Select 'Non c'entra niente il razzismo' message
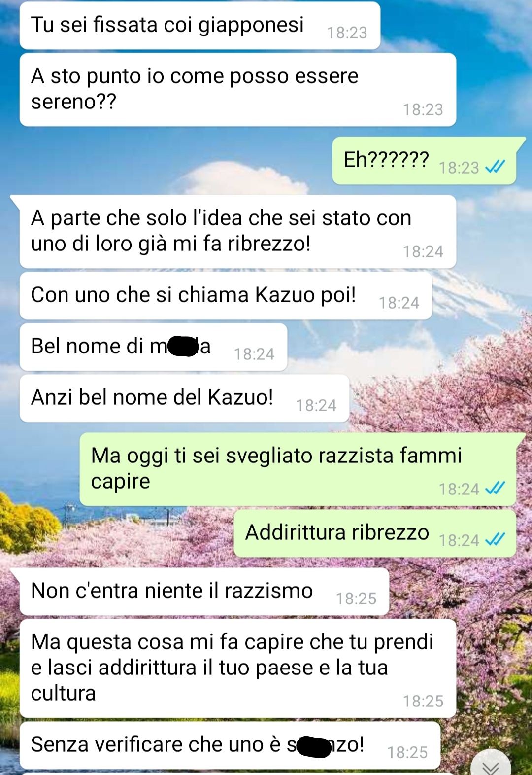The height and width of the screenshot is (775, 532). 204,592
